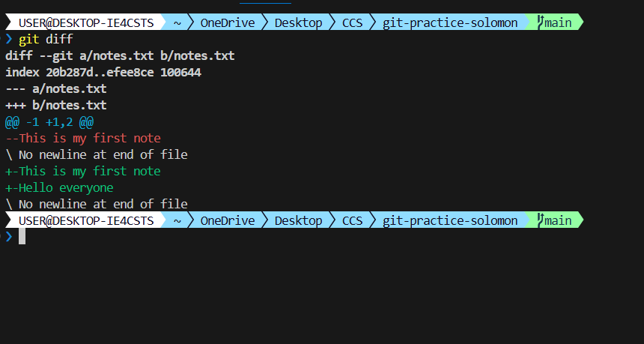Image resolution: width=644 pixels, height=344 pixels.
Task: Click the '--- a/notes.txt' line
Action: (56, 88)
